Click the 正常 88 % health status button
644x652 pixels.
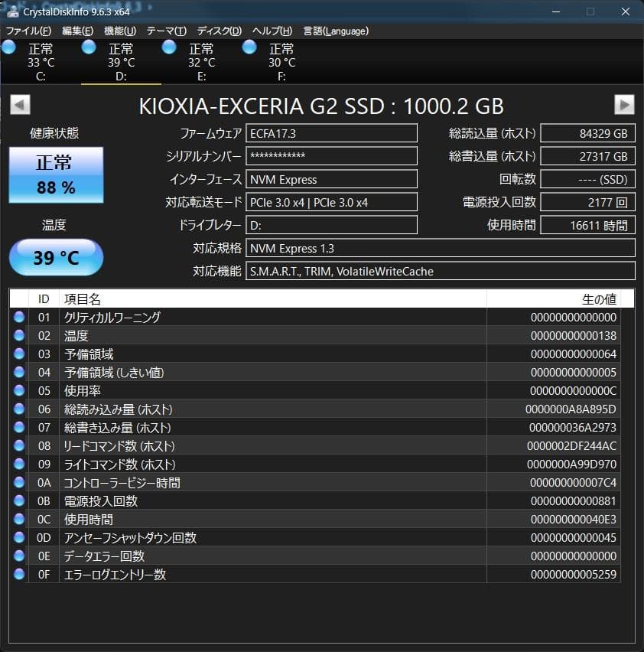tap(56, 174)
